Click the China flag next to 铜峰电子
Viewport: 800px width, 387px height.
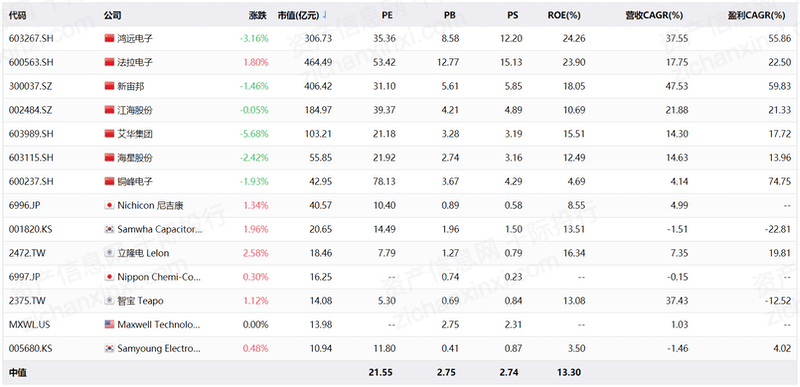pos(109,182)
